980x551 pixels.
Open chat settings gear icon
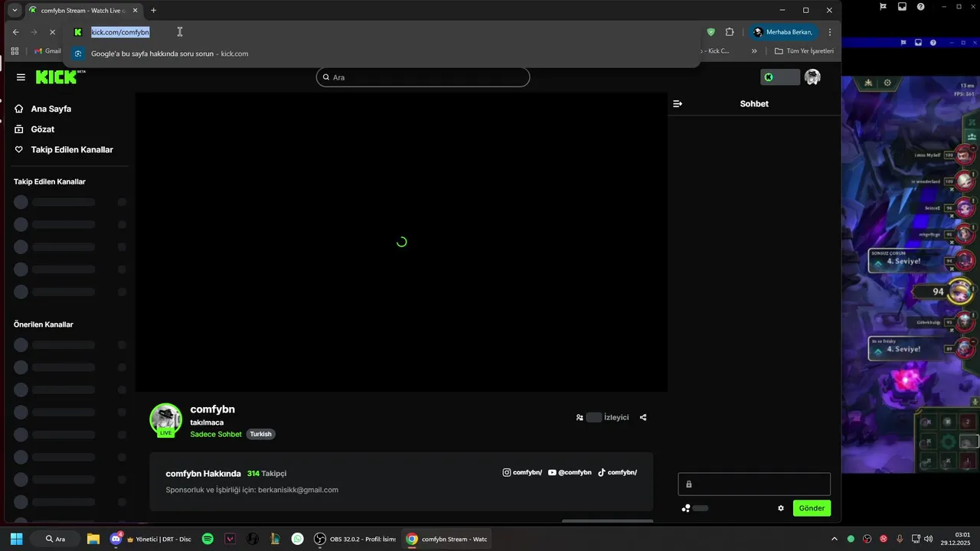pos(781,508)
